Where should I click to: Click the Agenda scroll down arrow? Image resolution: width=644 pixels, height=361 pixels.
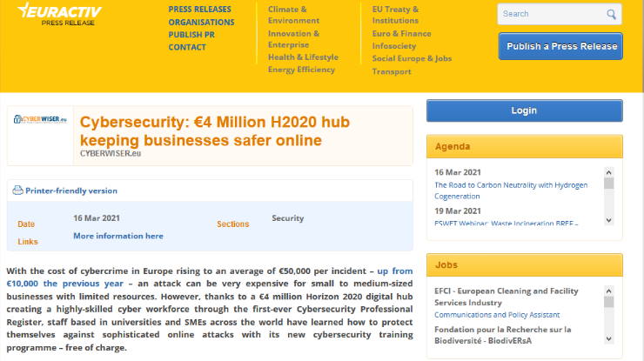click(x=608, y=220)
